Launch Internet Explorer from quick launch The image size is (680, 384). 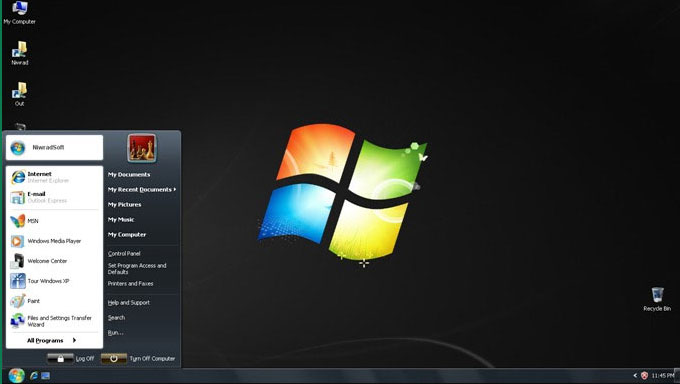pyautogui.click(x=34, y=376)
